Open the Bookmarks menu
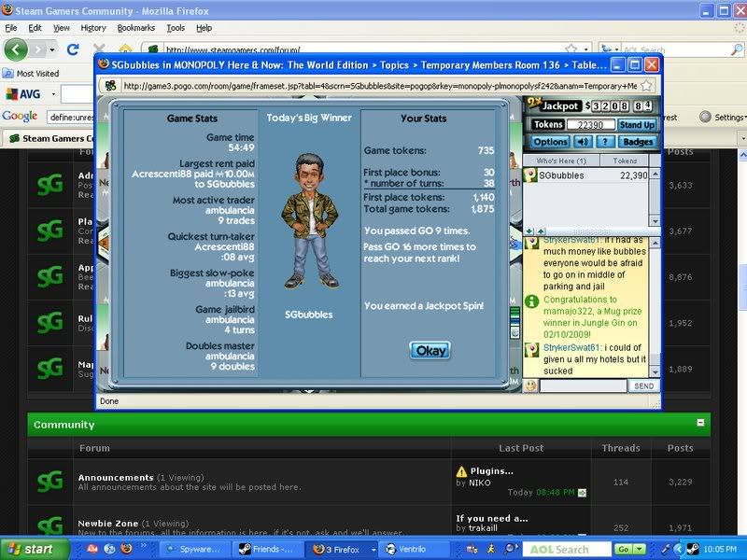This screenshot has height=560, width=747. 135,28
